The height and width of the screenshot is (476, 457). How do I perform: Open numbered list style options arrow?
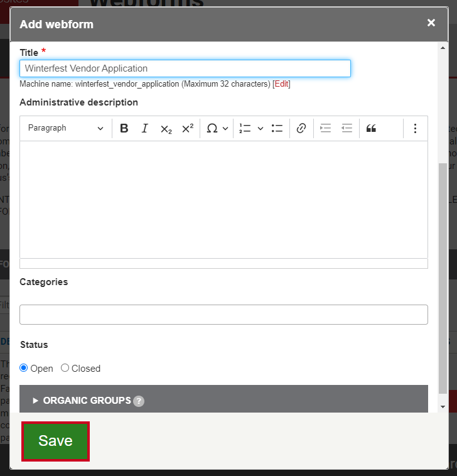[x=261, y=128]
